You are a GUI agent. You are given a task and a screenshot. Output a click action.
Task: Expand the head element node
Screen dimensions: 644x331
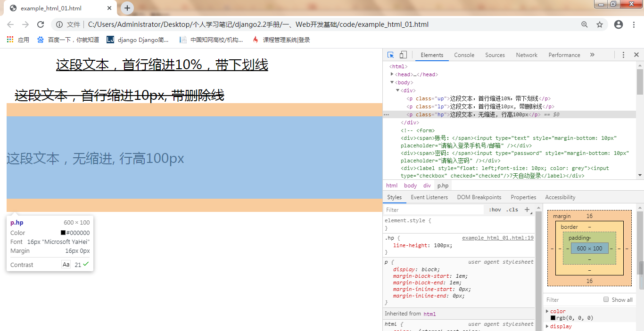pyautogui.click(x=392, y=74)
